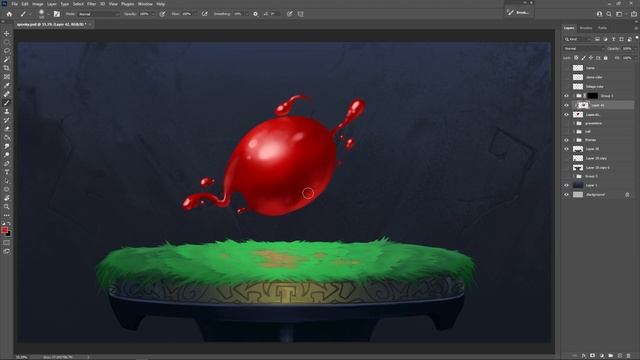Open the Search icon at top right
Screen dimensions: 640x360
609,14
